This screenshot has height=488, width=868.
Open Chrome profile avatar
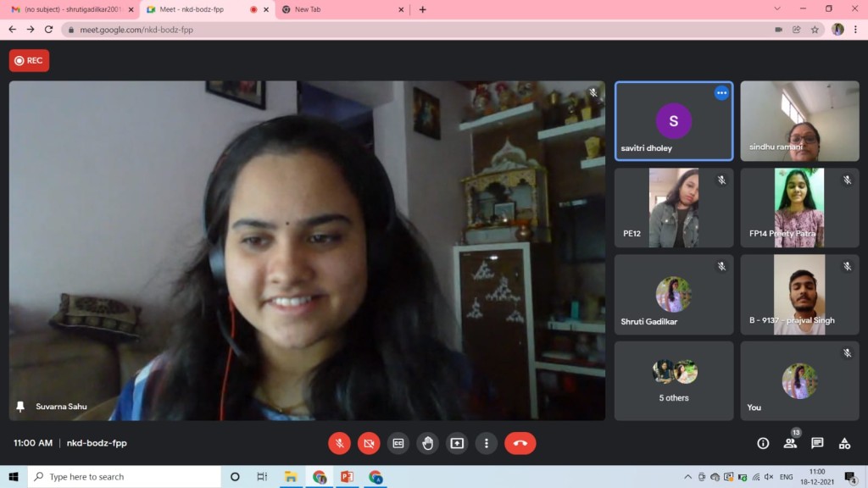837,30
